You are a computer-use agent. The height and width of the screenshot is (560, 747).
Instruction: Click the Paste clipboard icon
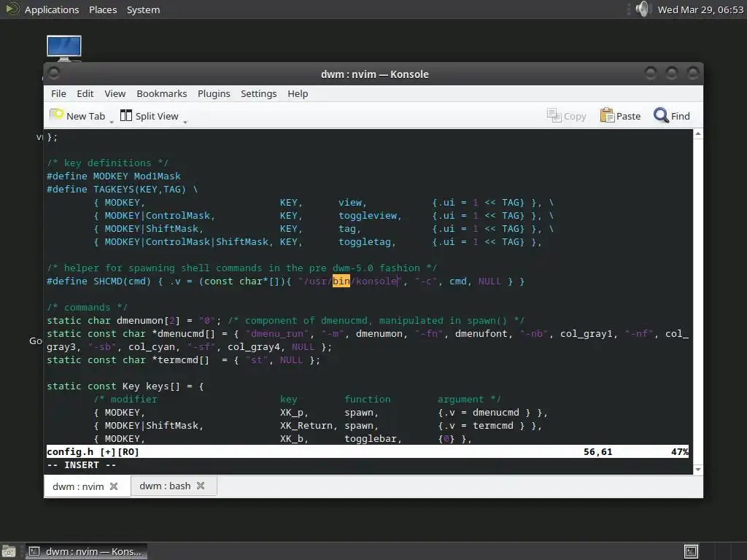click(607, 115)
